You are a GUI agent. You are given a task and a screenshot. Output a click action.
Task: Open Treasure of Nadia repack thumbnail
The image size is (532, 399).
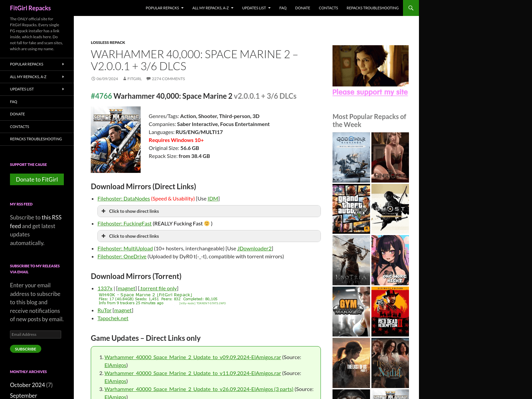pos(390,363)
